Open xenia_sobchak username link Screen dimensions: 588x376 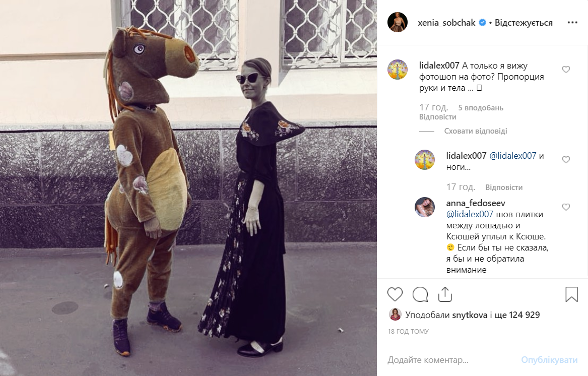pyautogui.click(x=446, y=23)
